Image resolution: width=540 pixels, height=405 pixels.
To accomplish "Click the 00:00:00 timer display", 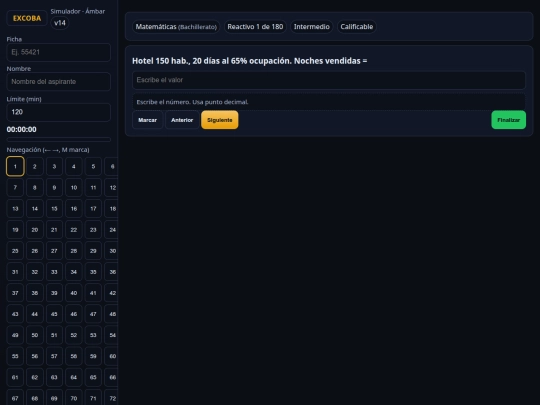I will click(21, 129).
